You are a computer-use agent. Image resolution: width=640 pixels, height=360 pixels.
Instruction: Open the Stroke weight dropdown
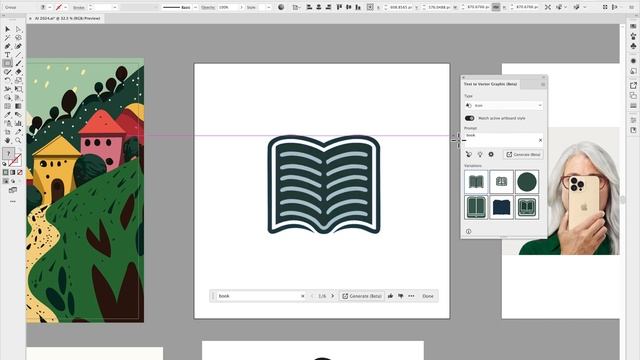(115, 7)
